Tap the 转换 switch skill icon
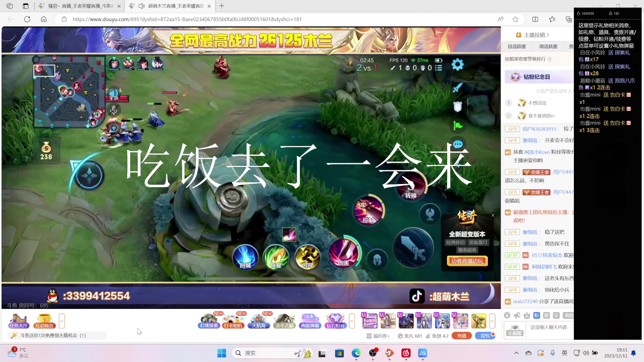 click(x=411, y=187)
